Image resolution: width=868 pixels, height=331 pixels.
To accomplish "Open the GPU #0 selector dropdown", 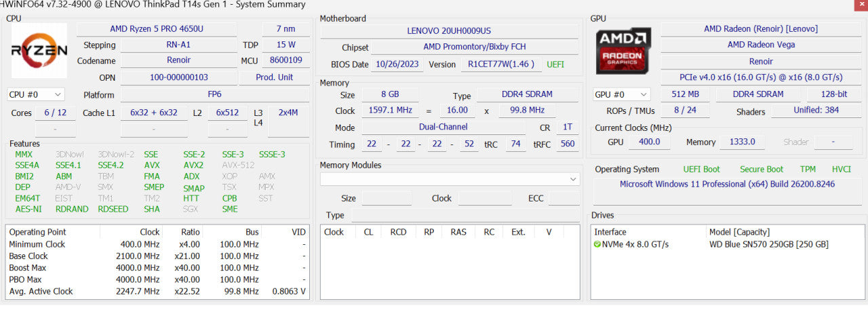I will [620, 94].
